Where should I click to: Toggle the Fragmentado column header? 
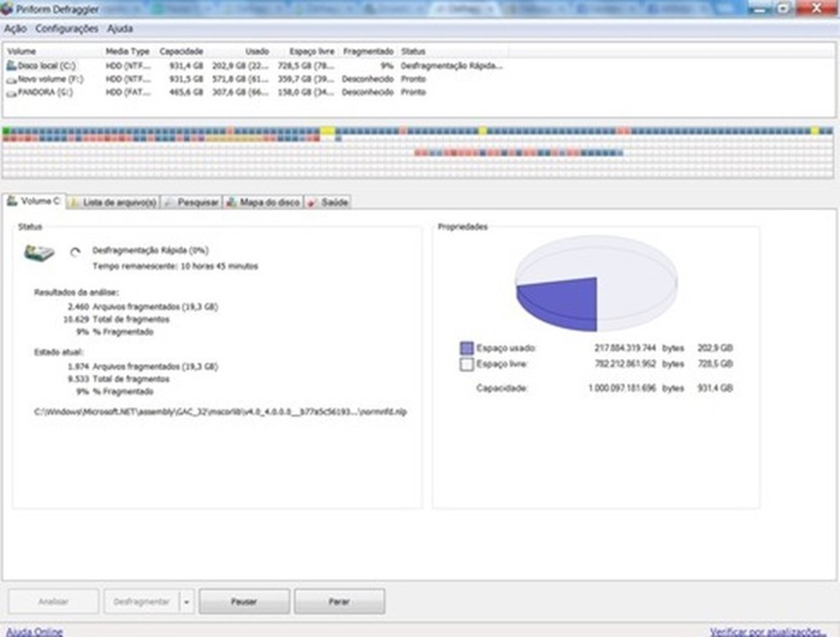[x=370, y=50]
